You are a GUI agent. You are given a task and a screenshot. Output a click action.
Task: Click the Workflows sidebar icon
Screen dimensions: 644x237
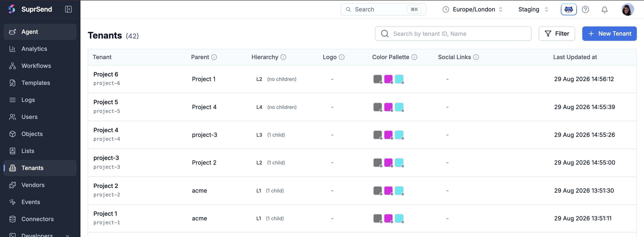point(13,66)
